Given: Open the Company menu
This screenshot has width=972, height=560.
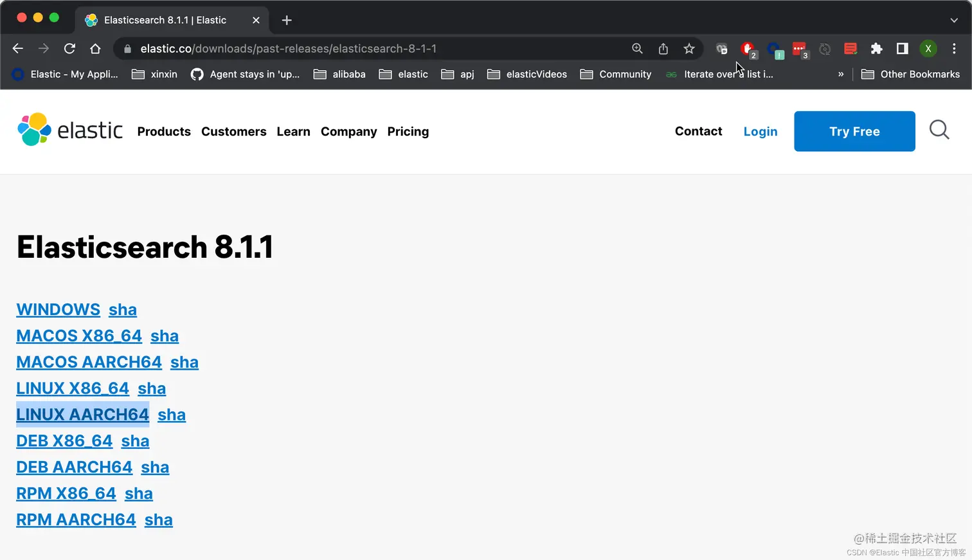Looking at the screenshot, I should click(x=348, y=131).
